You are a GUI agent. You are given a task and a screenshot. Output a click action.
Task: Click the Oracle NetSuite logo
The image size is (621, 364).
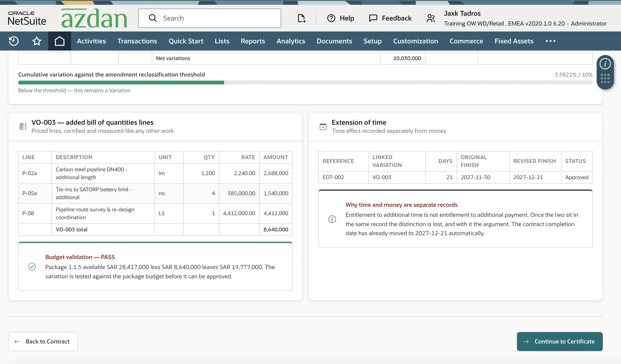(x=27, y=18)
